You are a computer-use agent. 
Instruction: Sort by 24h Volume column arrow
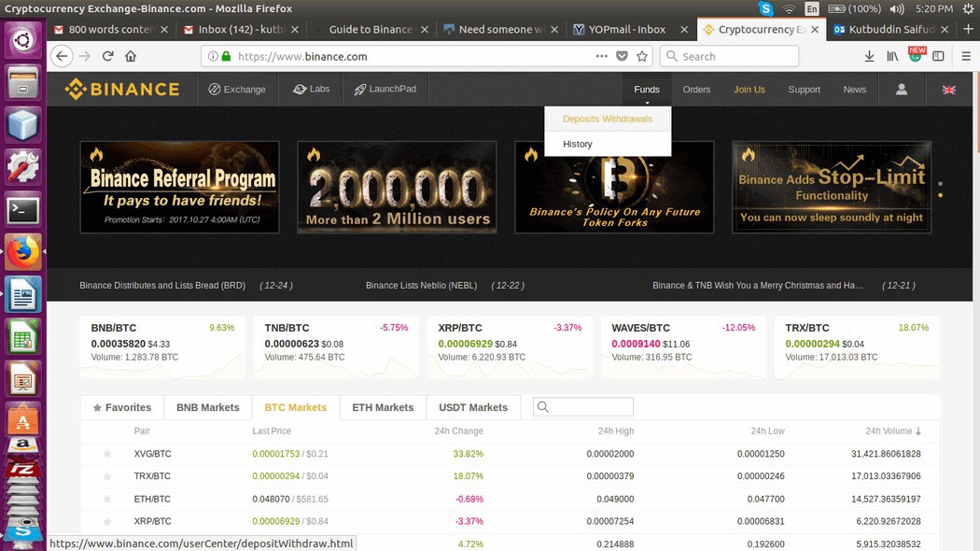click(x=918, y=431)
